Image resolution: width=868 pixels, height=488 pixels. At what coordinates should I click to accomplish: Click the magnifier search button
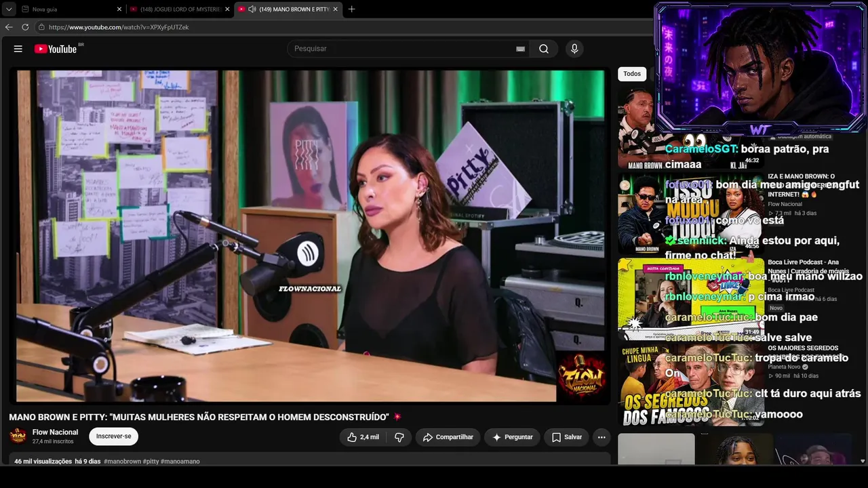tap(544, 49)
